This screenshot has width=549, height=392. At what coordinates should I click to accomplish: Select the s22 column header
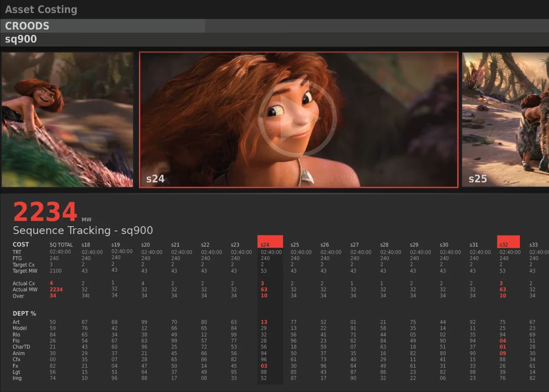coord(205,245)
